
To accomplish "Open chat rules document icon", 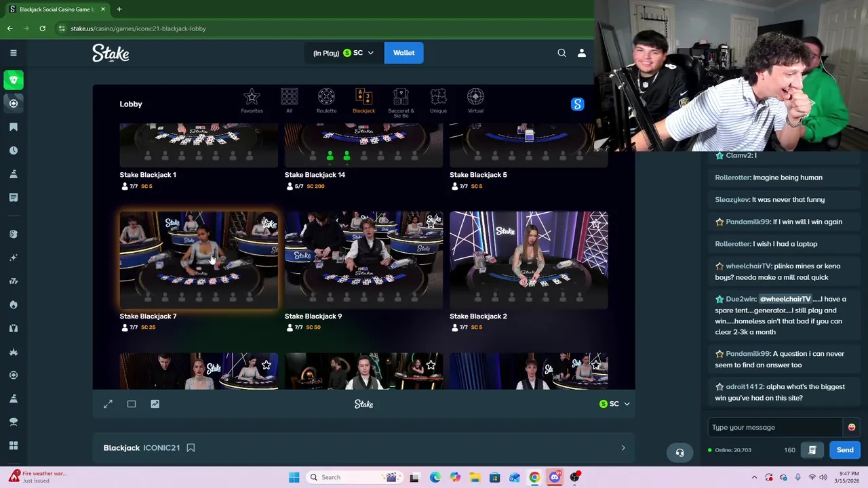I will click(x=812, y=450).
